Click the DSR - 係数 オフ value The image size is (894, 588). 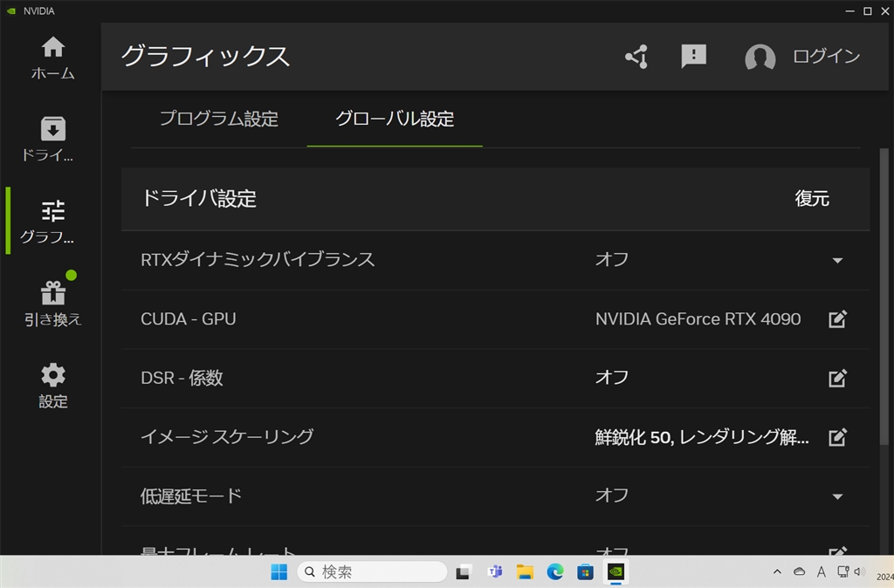[x=612, y=377]
